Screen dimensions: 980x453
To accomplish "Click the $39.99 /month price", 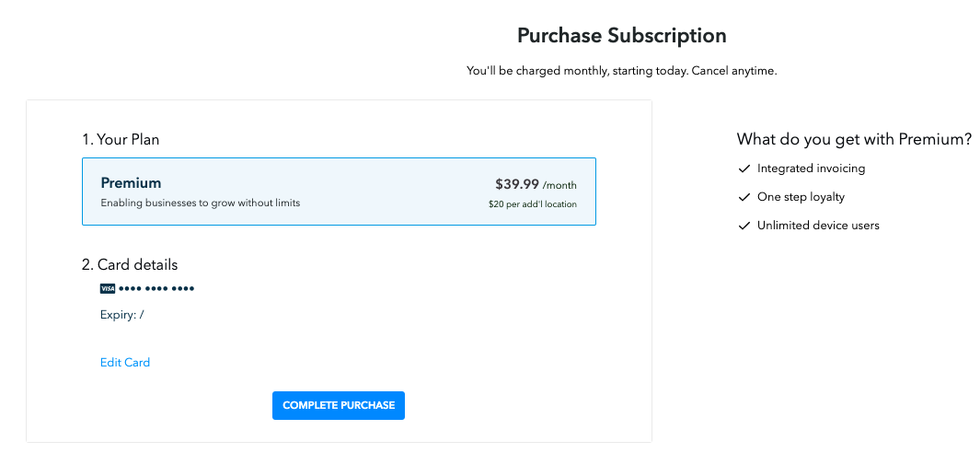I will 536,184.
